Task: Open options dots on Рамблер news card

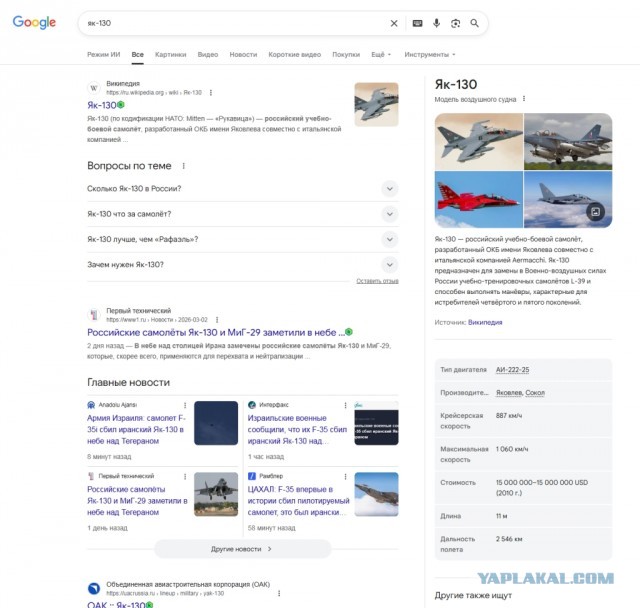Action: [x=345, y=476]
